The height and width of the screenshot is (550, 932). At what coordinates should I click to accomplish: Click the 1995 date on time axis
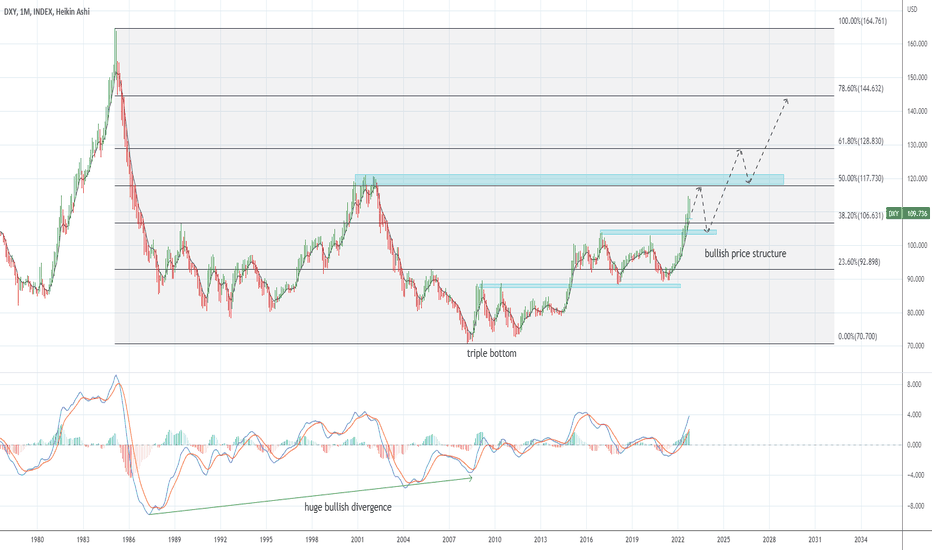pos(266,540)
